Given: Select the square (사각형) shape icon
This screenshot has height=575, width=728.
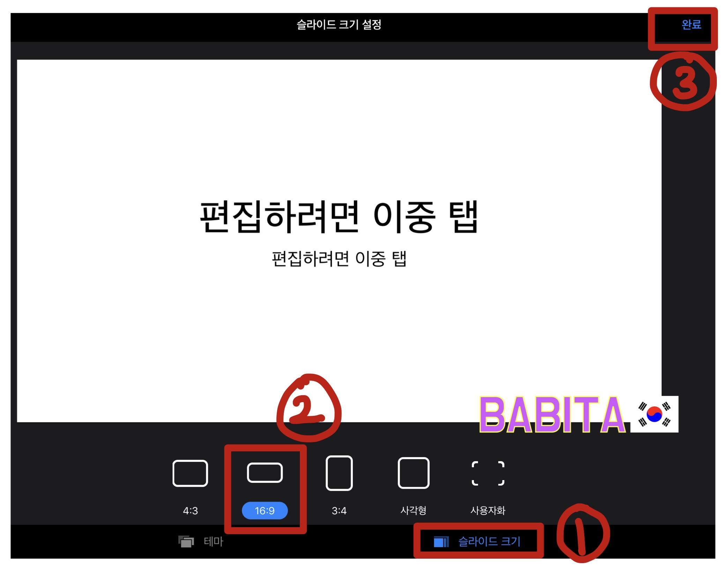Looking at the screenshot, I should tap(413, 473).
